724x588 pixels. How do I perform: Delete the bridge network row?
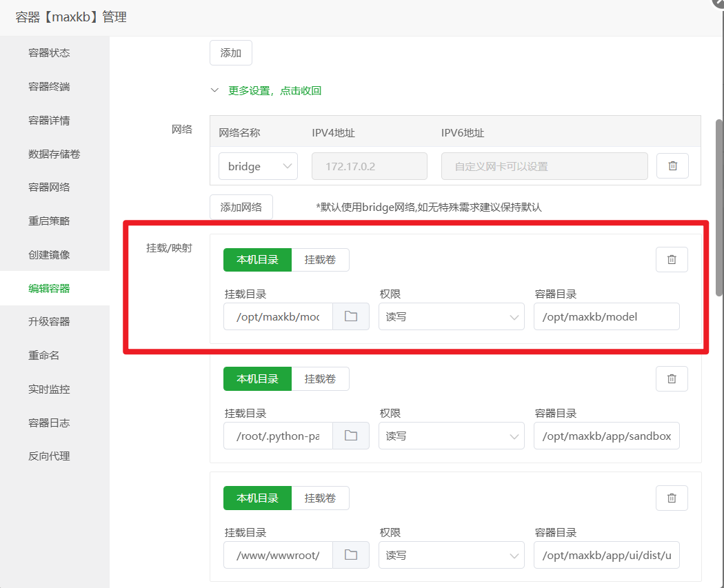pos(672,165)
